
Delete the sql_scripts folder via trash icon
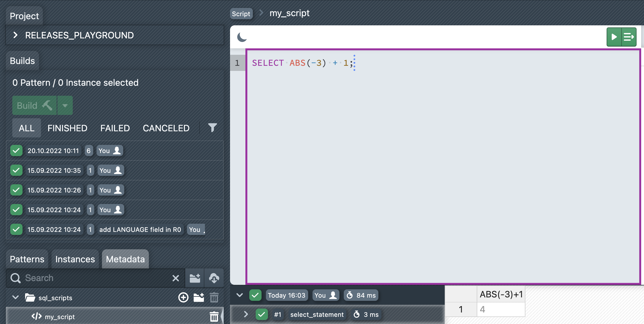[x=214, y=297]
